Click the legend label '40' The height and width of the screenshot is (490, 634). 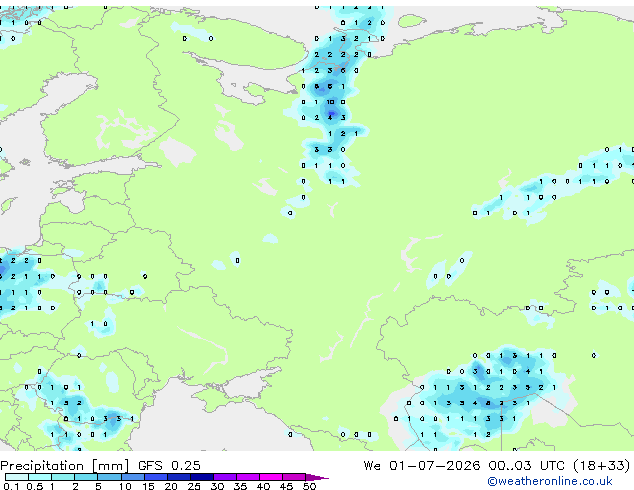point(263,486)
